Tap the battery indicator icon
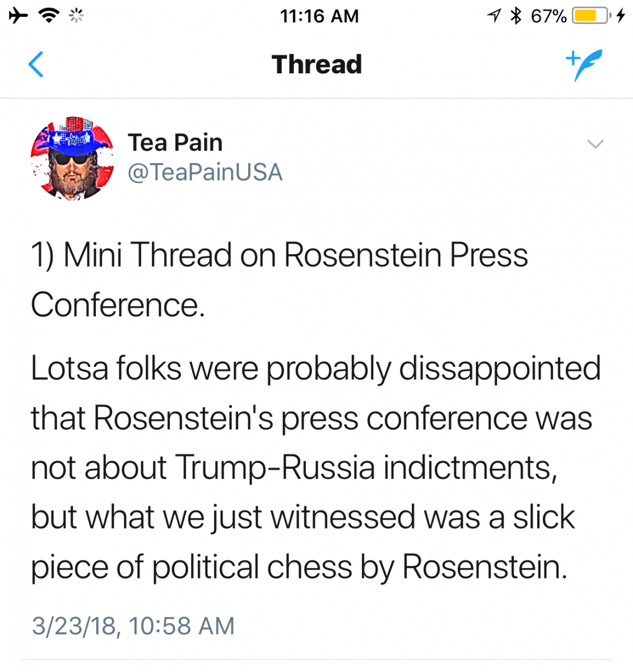This screenshot has width=633, height=672. click(591, 16)
